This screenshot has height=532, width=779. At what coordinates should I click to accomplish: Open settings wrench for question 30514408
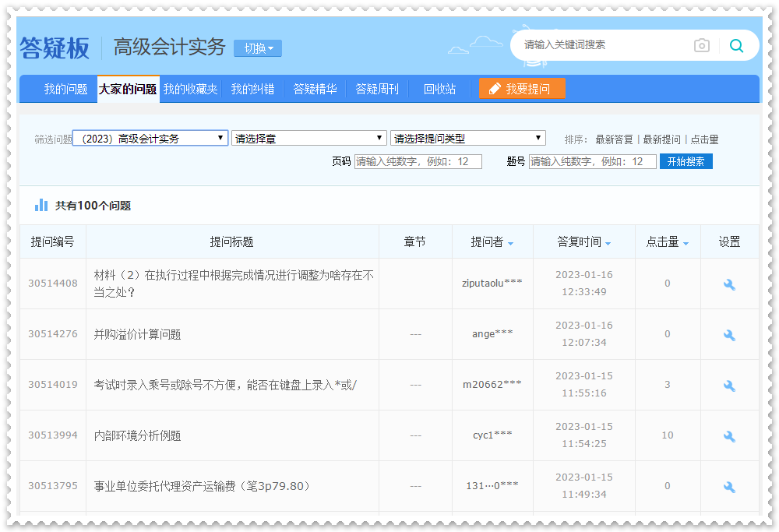pyautogui.click(x=729, y=284)
